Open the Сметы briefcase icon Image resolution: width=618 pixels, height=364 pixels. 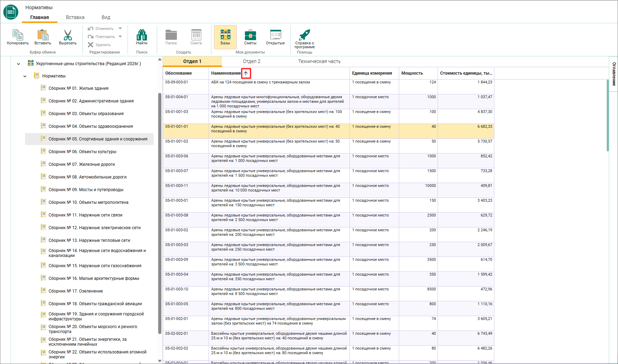[x=250, y=34]
